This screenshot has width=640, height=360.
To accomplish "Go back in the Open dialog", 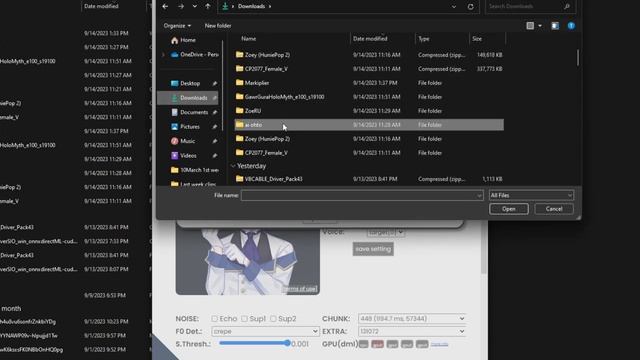I will (165, 7).
